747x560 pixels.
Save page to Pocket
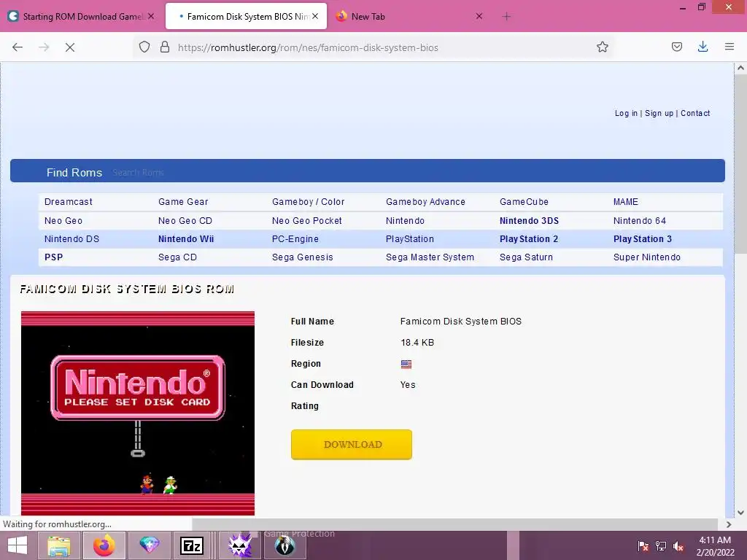[x=676, y=47]
